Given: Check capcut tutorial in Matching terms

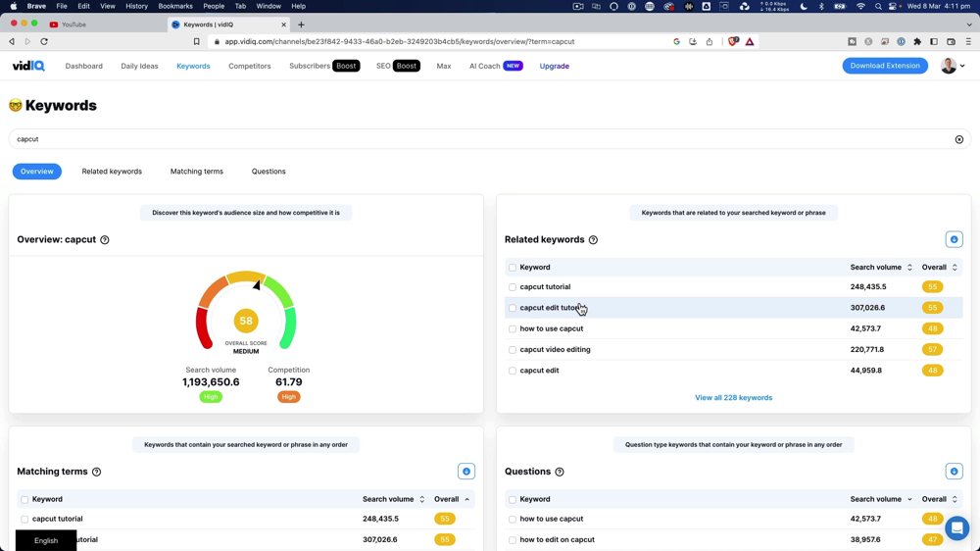Looking at the screenshot, I should 24,519.
